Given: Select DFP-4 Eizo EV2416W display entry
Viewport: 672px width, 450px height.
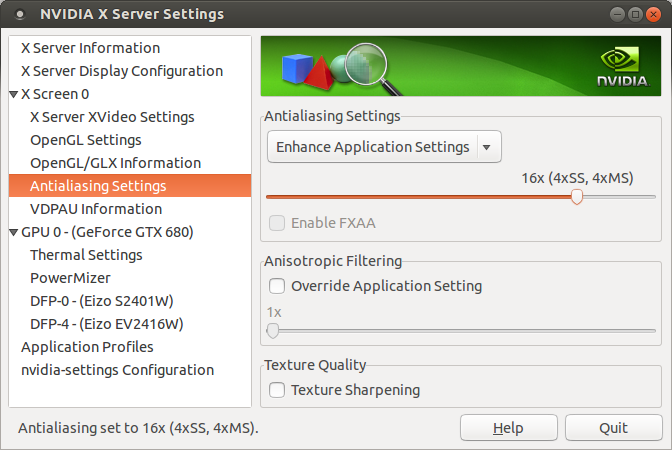Looking at the screenshot, I should [x=107, y=324].
